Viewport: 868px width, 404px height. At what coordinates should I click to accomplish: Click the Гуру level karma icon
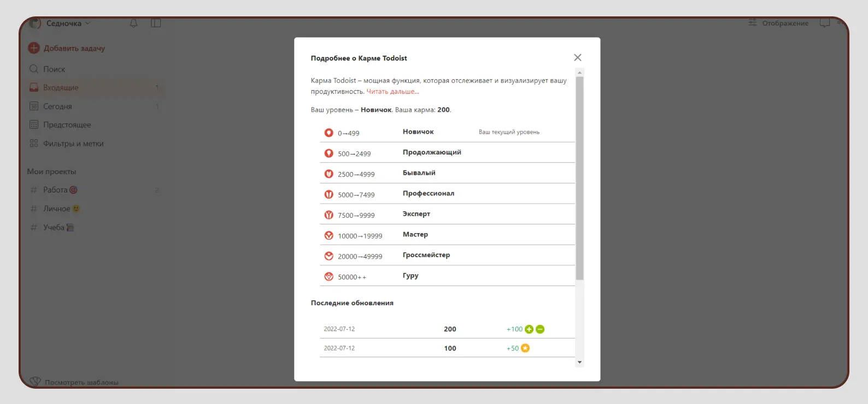click(x=329, y=277)
